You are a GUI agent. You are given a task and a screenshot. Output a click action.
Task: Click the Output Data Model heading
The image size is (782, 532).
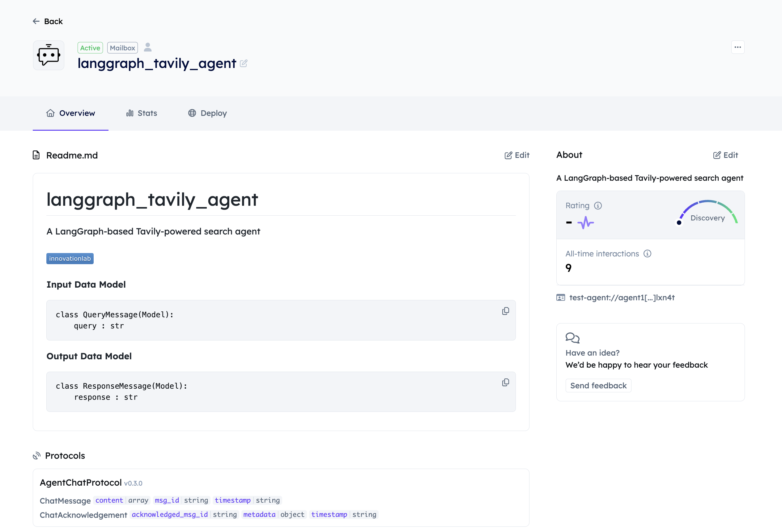(89, 356)
